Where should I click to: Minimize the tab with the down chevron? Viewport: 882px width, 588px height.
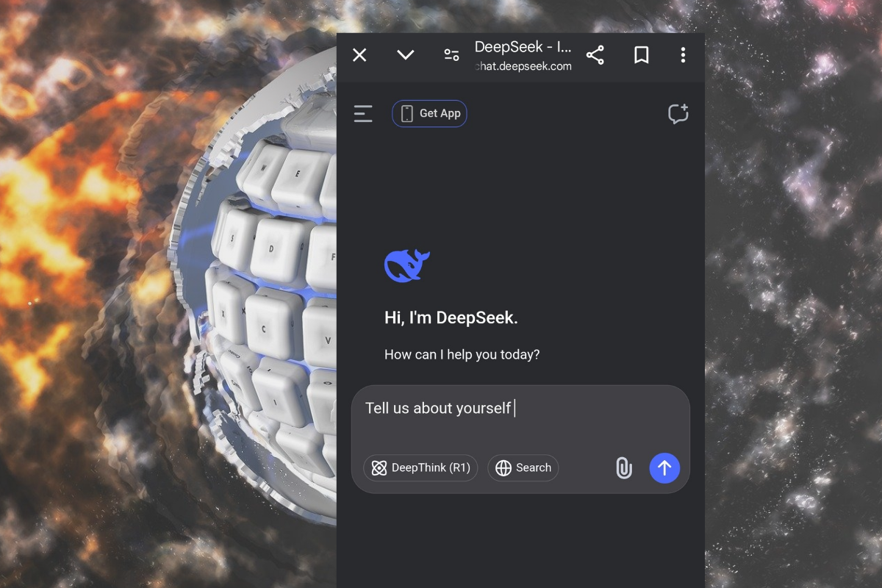point(406,55)
